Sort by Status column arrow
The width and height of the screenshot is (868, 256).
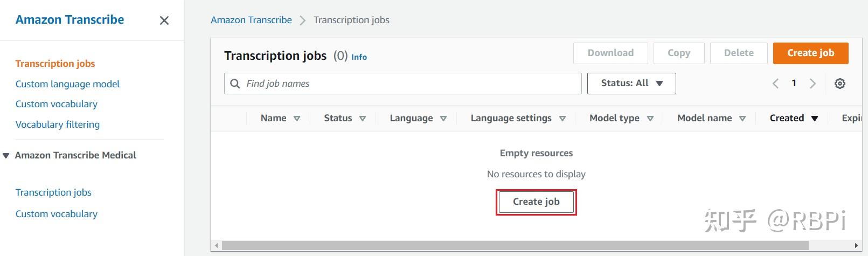(363, 119)
